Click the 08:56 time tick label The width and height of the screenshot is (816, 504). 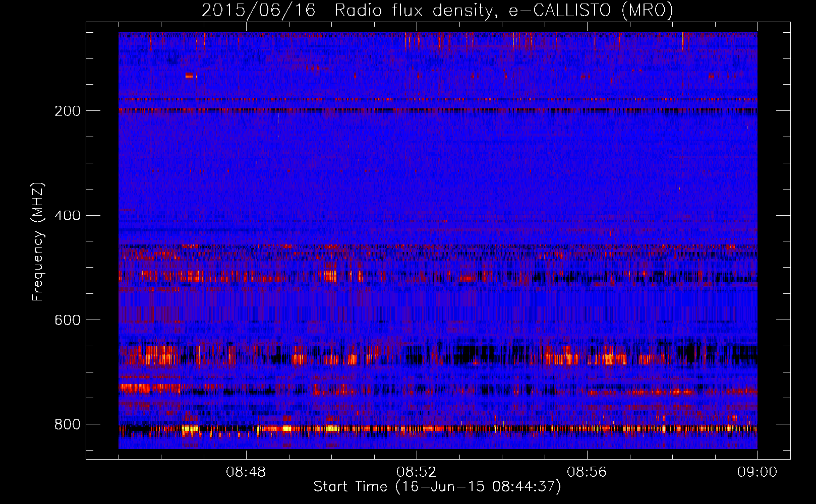[x=587, y=472]
